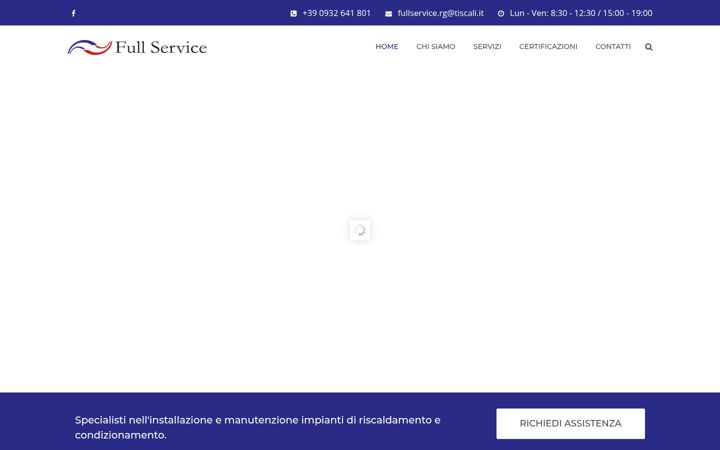Click the RICHIEDI ASSISTENZA button
The image size is (720, 450).
pos(570,423)
